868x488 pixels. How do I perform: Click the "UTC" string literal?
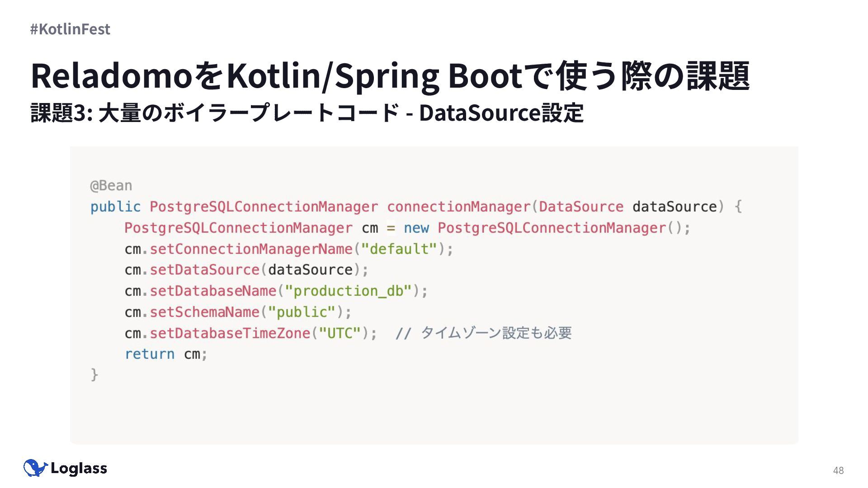click(340, 333)
